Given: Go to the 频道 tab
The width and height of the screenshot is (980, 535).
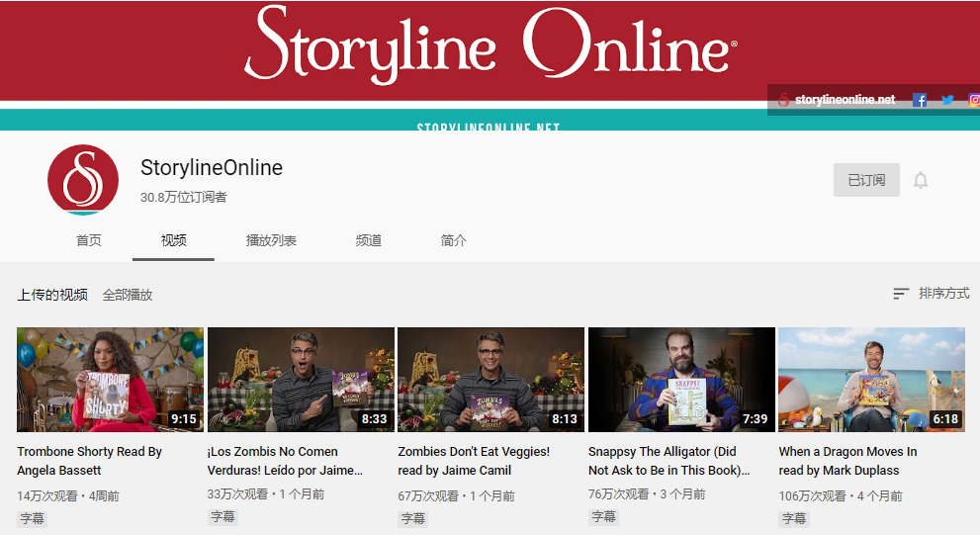Looking at the screenshot, I should pyautogui.click(x=369, y=240).
